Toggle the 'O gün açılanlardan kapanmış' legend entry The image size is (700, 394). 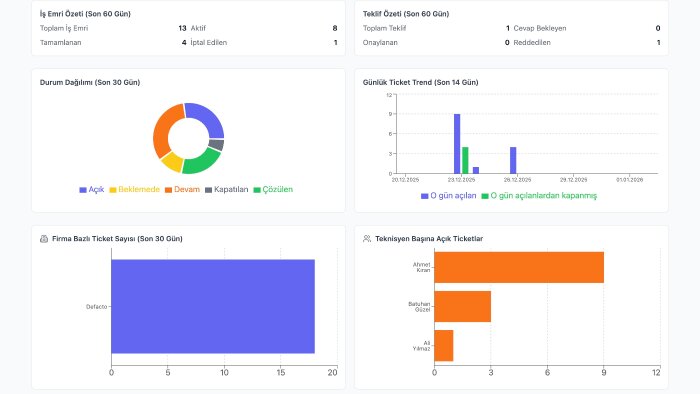point(539,196)
